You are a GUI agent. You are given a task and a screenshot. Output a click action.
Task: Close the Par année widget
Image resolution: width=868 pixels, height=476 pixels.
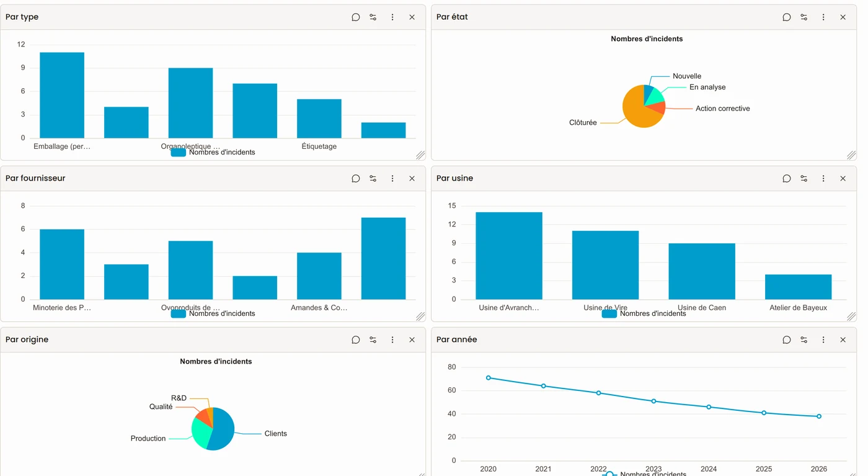[x=843, y=340]
